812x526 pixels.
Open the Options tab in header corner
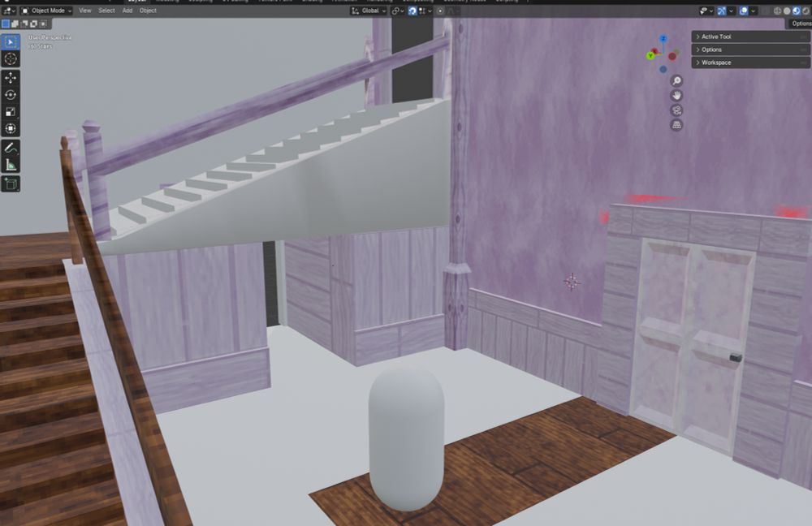pyautogui.click(x=801, y=24)
